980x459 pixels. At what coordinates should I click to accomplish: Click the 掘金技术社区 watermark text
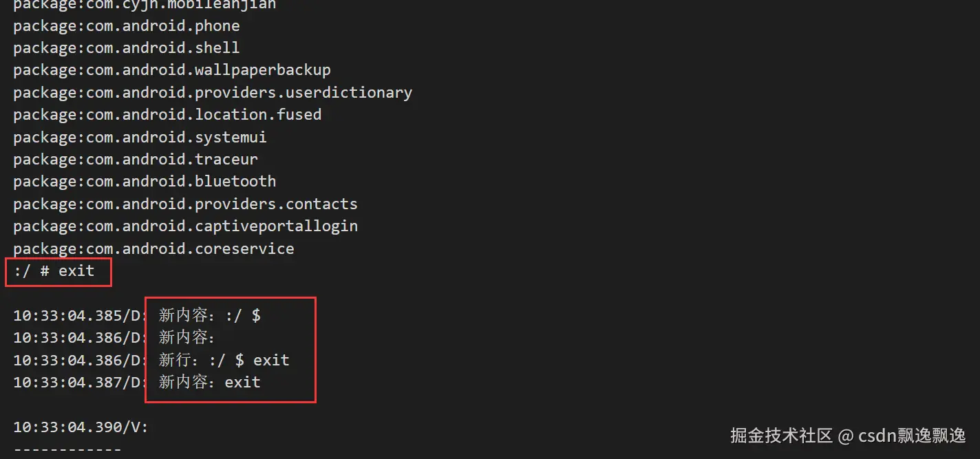tap(781, 435)
